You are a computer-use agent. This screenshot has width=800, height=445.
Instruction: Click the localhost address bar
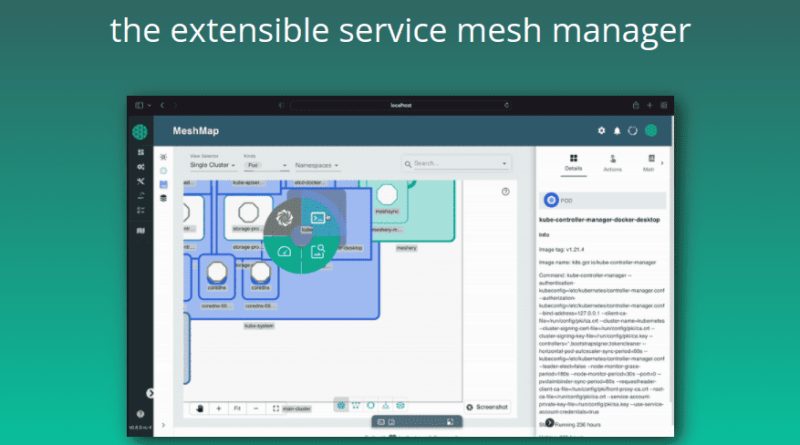401,105
